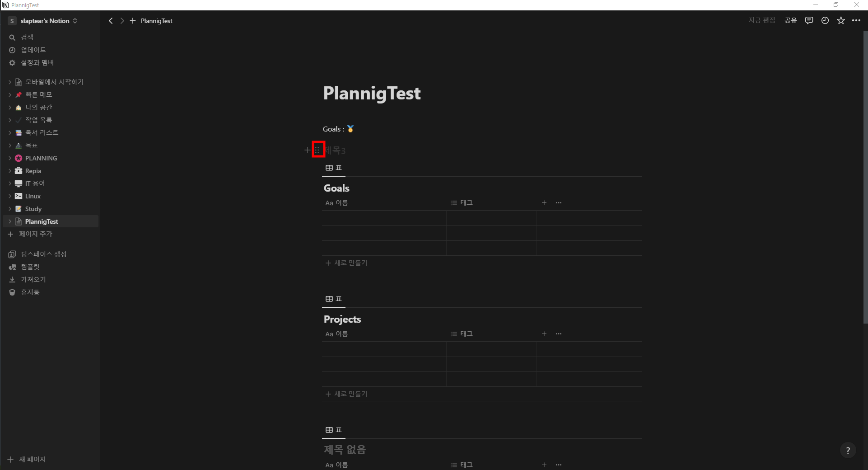
Task: Click the vertical page scrollbar
Action: [865, 181]
